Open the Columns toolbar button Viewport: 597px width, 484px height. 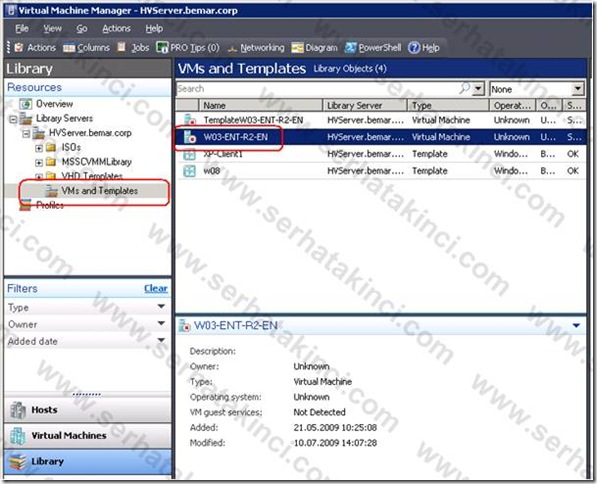point(86,48)
